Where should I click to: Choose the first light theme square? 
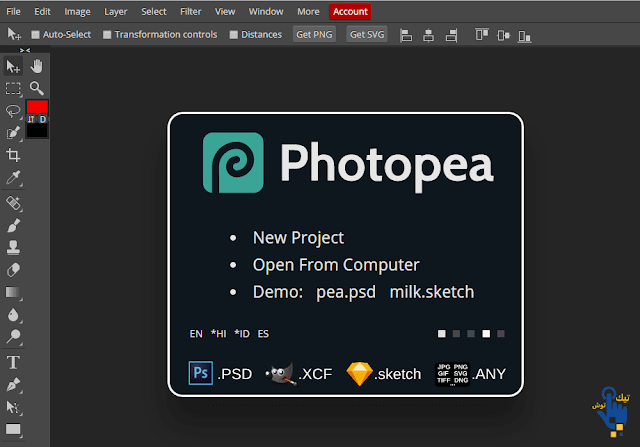(442, 334)
